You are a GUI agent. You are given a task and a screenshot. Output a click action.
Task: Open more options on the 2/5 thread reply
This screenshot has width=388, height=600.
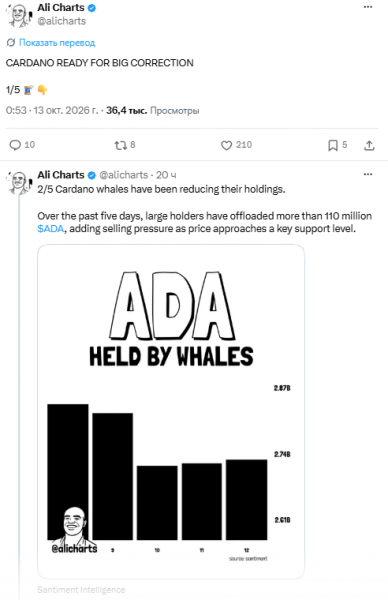368,174
